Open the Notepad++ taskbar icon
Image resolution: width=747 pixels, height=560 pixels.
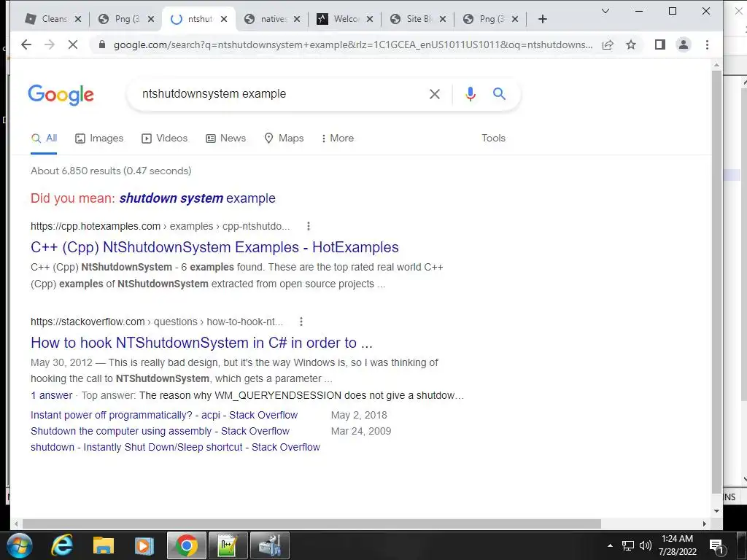(228, 545)
